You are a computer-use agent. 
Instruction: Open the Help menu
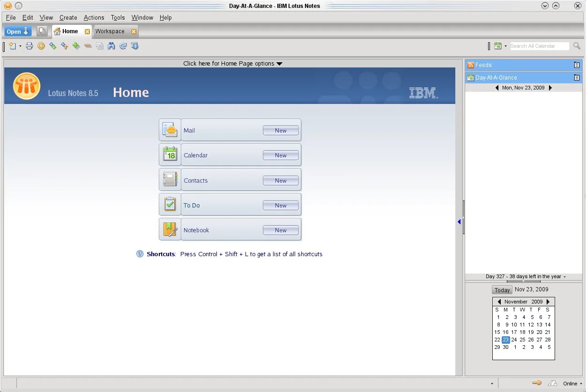(x=165, y=17)
